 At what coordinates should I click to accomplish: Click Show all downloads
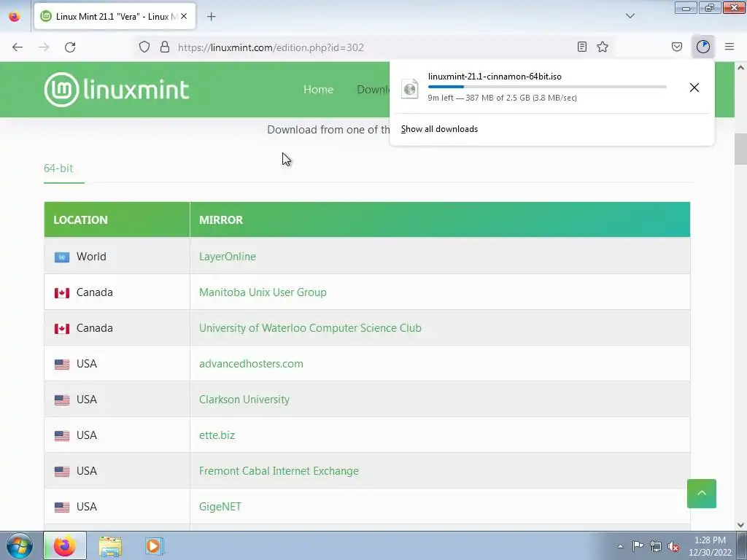[x=439, y=129]
